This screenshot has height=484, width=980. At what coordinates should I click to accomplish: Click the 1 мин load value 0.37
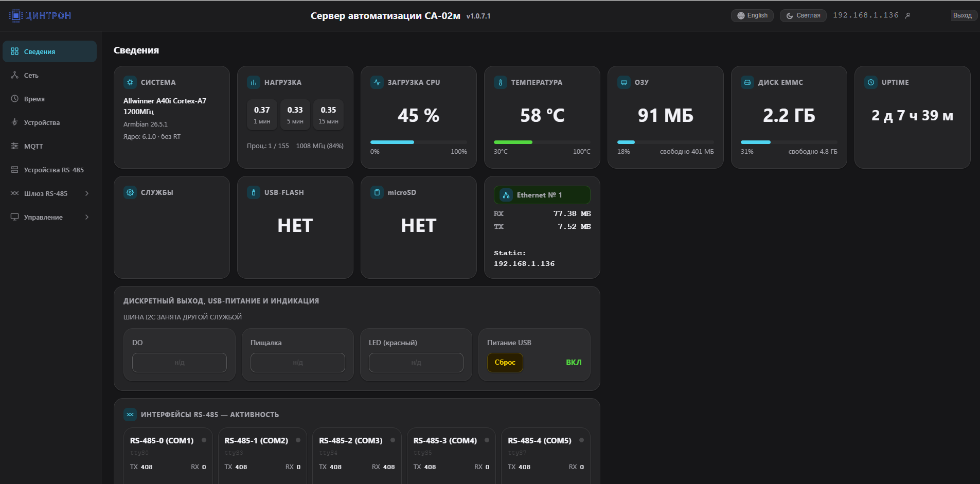coord(262,110)
